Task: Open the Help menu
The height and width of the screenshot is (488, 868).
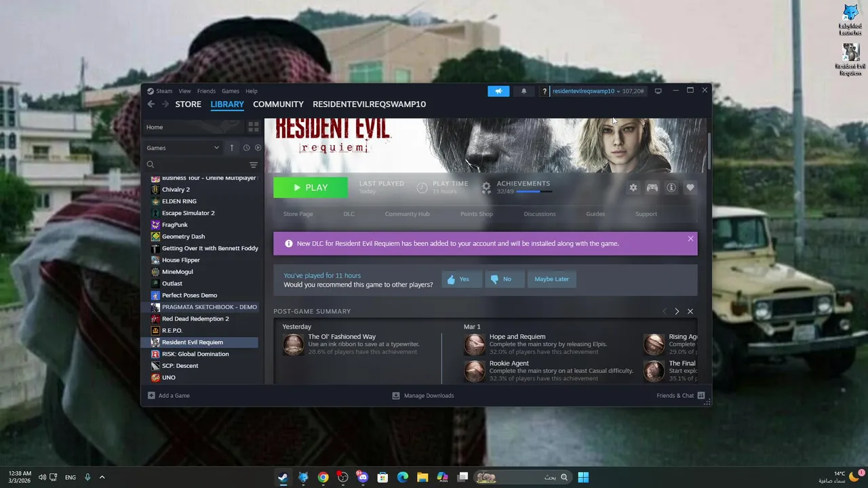Action: 251,91
